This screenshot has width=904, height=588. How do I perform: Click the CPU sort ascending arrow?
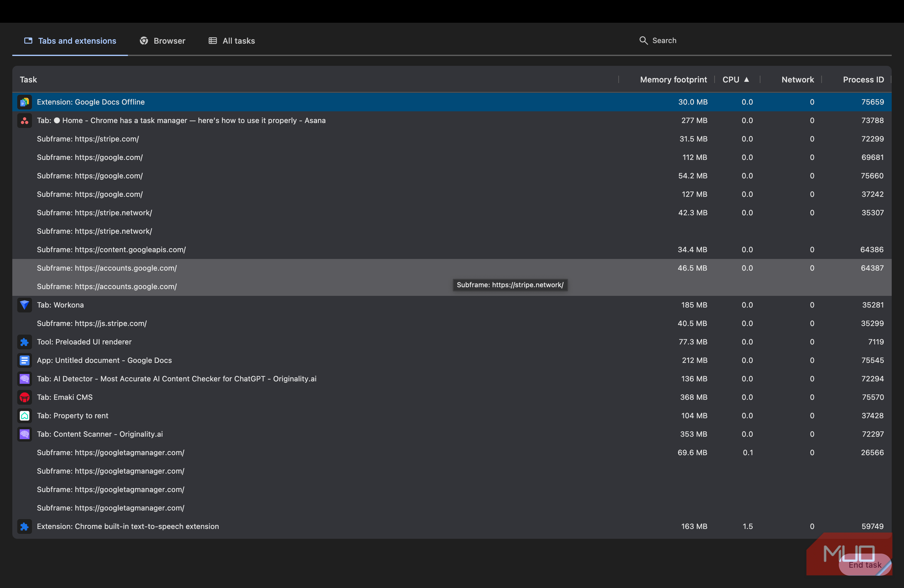746,79
